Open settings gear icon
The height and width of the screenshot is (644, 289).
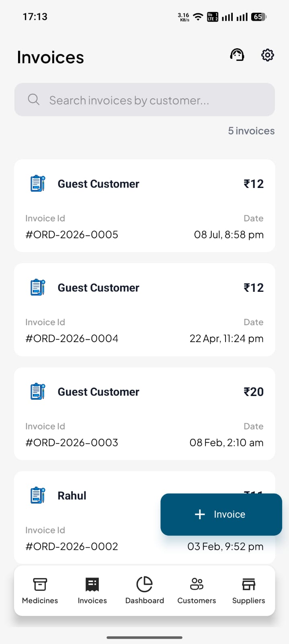pos(267,55)
